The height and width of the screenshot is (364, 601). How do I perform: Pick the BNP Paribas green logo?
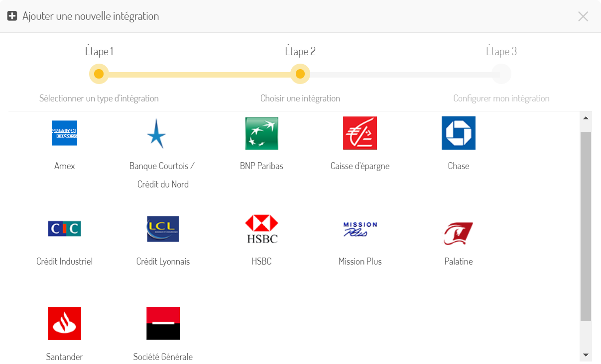pos(261,133)
